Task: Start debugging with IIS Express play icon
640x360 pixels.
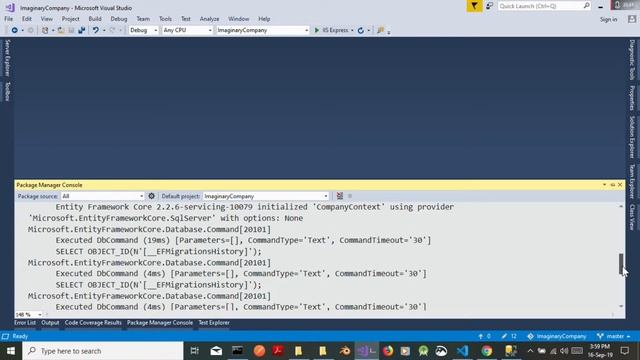Action: point(317,30)
